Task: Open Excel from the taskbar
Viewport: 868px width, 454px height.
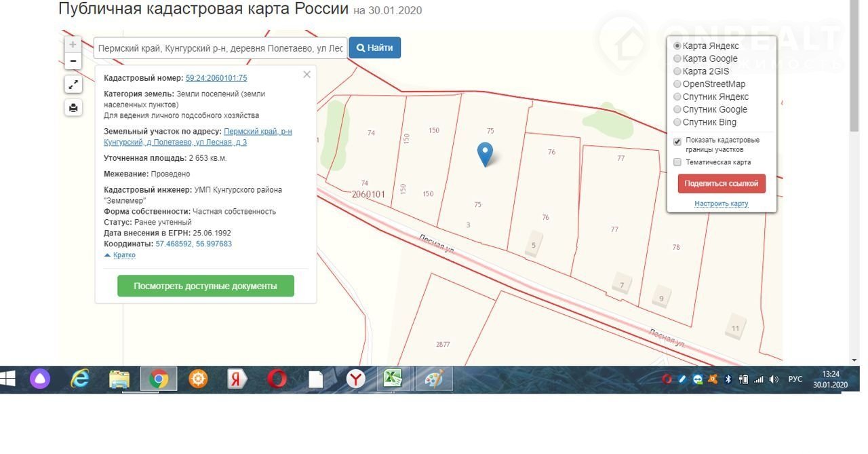Action: coord(393,379)
